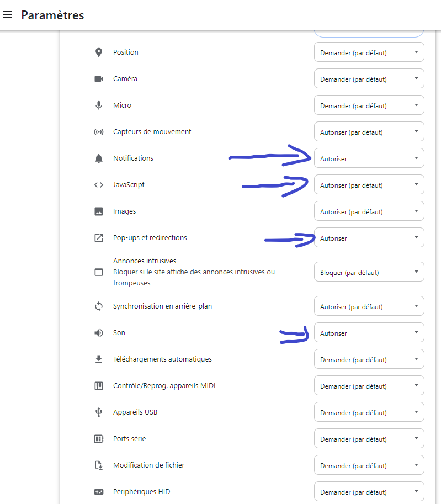This screenshot has height=504, width=441.
Task: Open the hamburger main menu
Action: click(8, 15)
